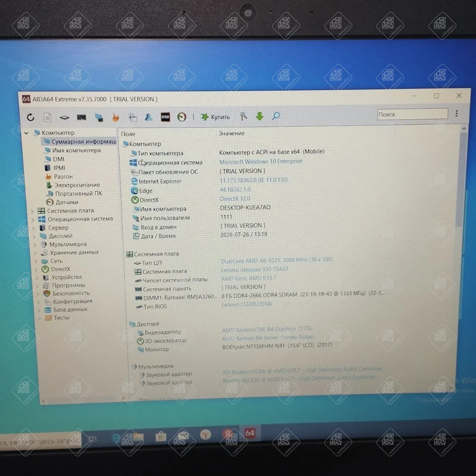Open the disk drive benchmark toolbar icon
The image size is (476, 476).
[x=64, y=118]
